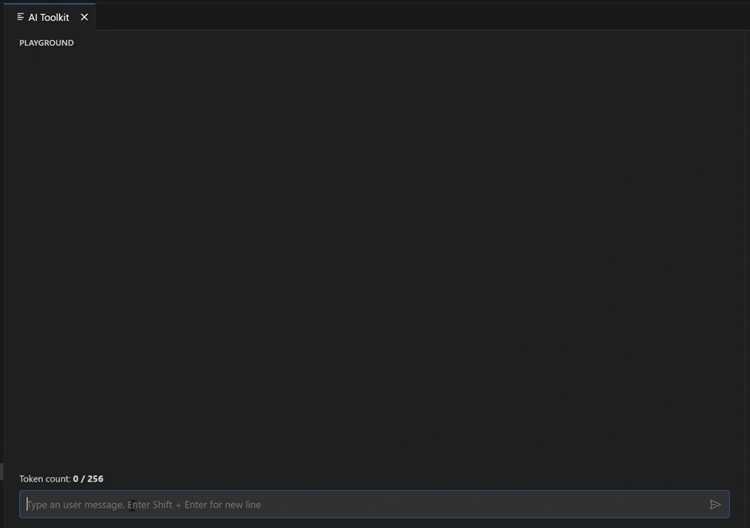This screenshot has width=750, height=528.
Task: Click the "Enter for new line" hint text
Action: (222, 505)
